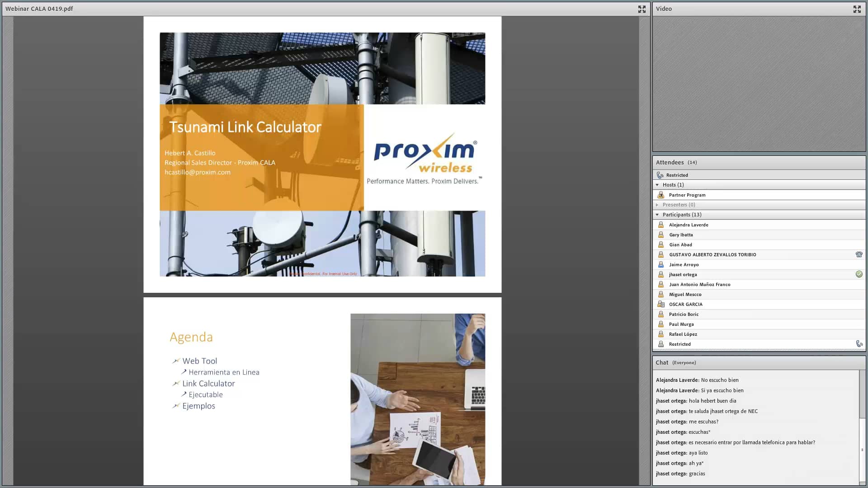Click the Restricted phone icon at top of attendees
868x488 pixels.
pyautogui.click(x=660, y=175)
